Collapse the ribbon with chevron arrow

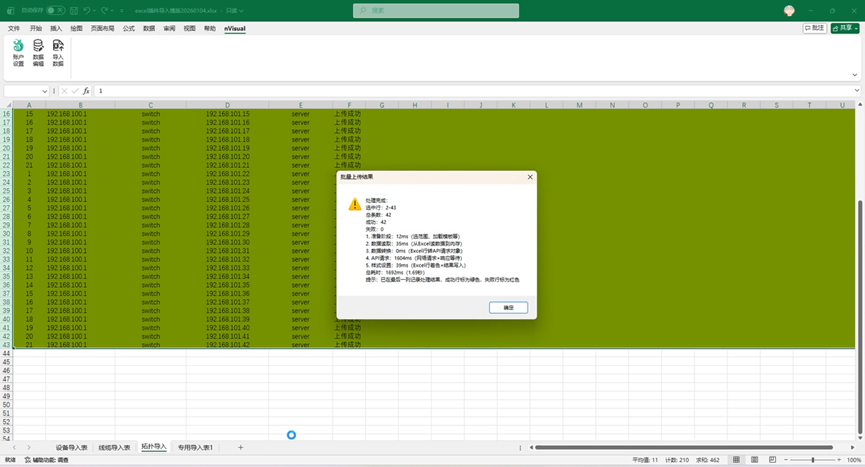(857, 75)
